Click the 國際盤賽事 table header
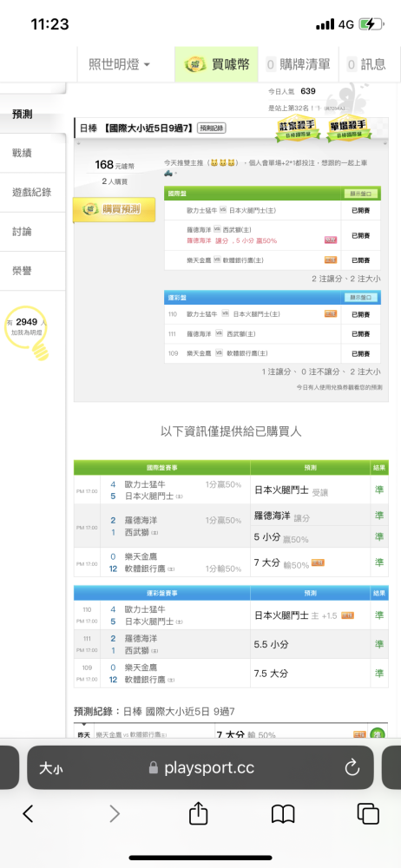 click(x=161, y=468)
